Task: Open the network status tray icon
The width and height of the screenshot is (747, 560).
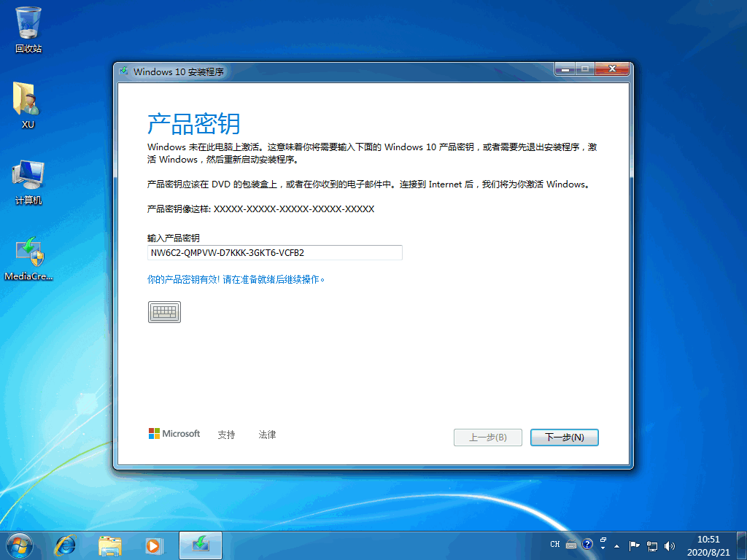Action: [x=651, y=545]
